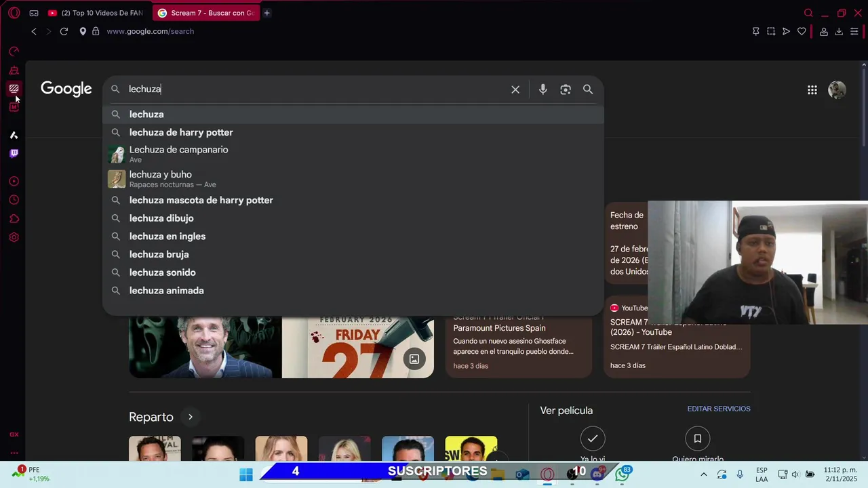Open the ESP LAA language switcher
868x488 pixels.
pos(762,474)
